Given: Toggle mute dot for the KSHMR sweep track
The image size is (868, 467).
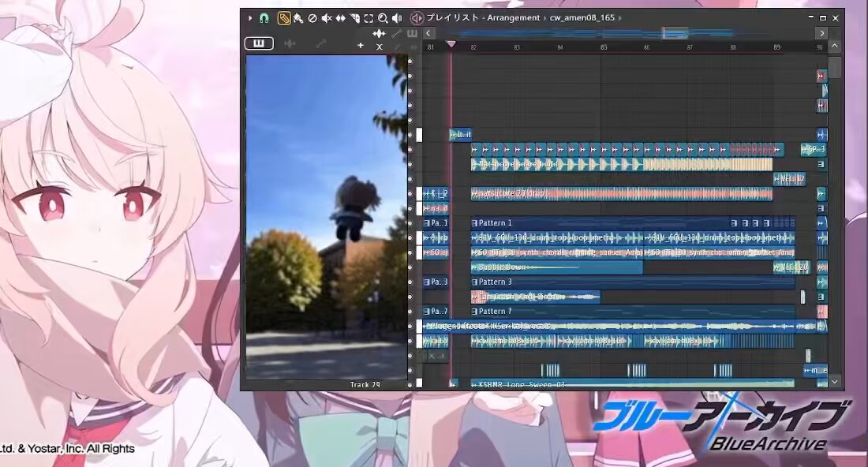Looking at the screenshot, I should [x=410, y=384].
